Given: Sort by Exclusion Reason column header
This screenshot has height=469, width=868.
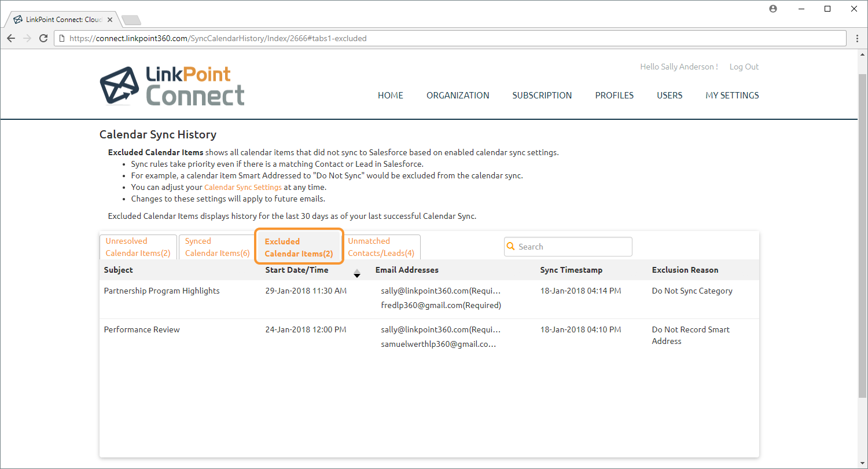Looking at the screenshot, I should click(x=685, y=270).
